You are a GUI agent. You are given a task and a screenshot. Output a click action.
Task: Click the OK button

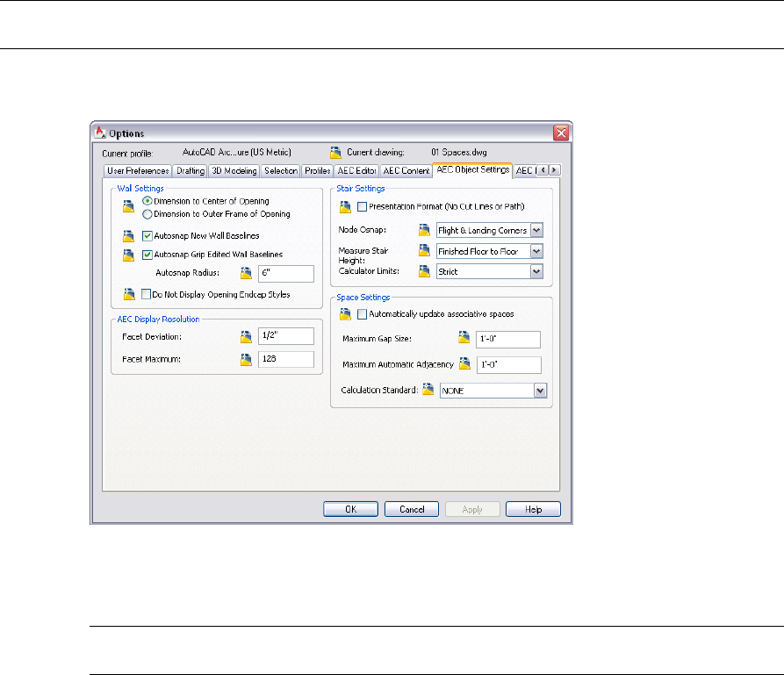click(350, 509)
